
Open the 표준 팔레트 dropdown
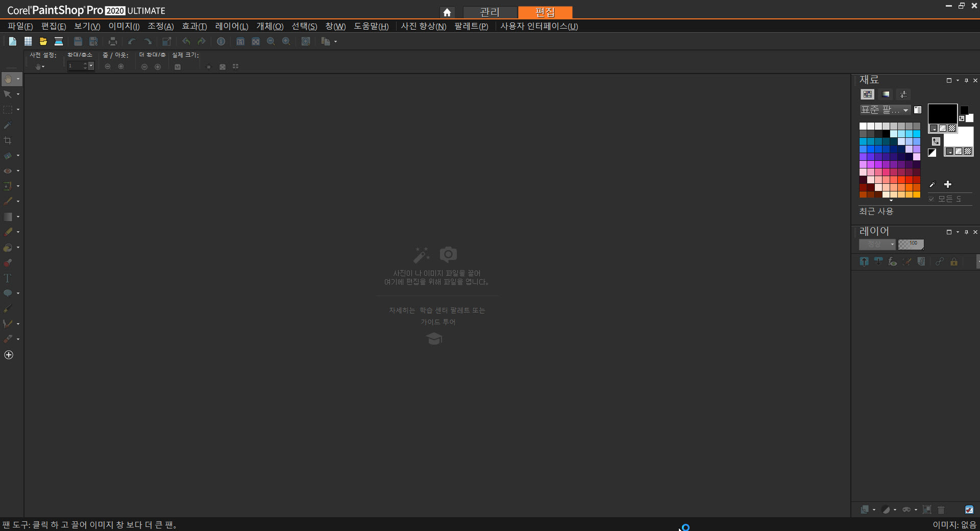[x=885, y=110]
